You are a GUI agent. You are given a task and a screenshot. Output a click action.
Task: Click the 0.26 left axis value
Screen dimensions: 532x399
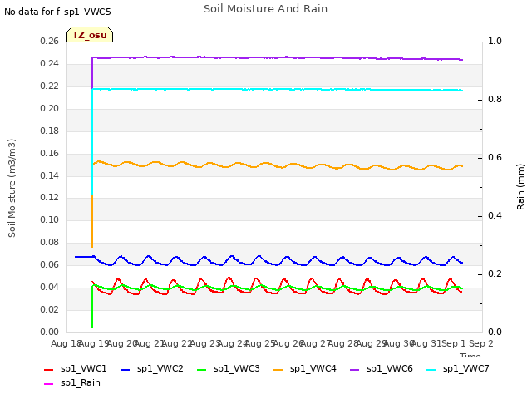coord(50,42)
